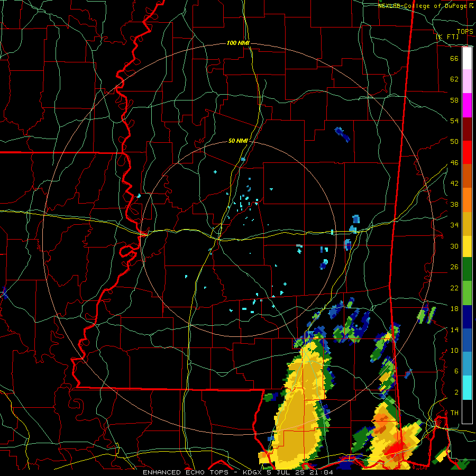Click the medium blue 10-14 kft swatch
The image size is (476, 476).
467,340
